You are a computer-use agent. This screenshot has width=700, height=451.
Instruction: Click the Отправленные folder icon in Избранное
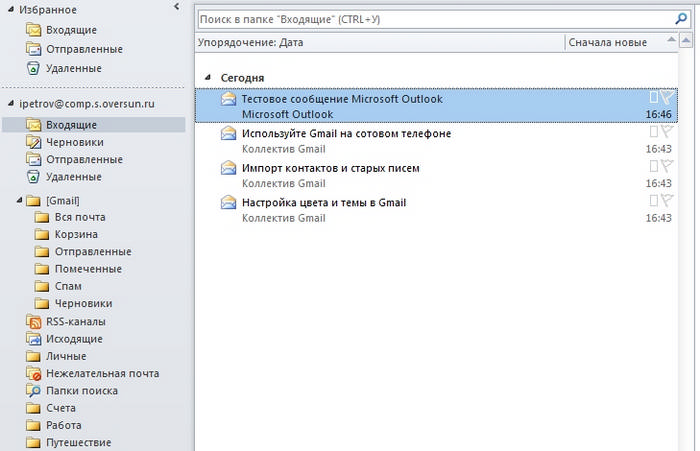coord(33,49)
